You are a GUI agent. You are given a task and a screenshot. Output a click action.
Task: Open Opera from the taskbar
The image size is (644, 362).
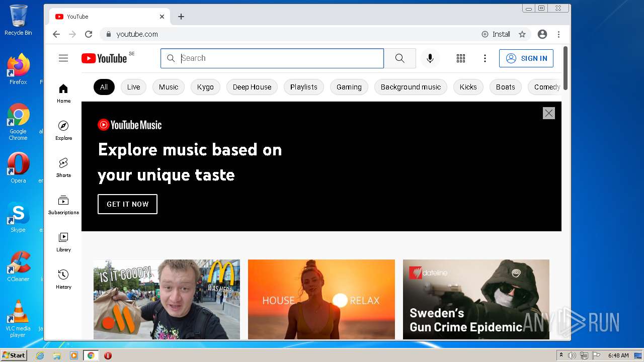[x=108, y=355]
